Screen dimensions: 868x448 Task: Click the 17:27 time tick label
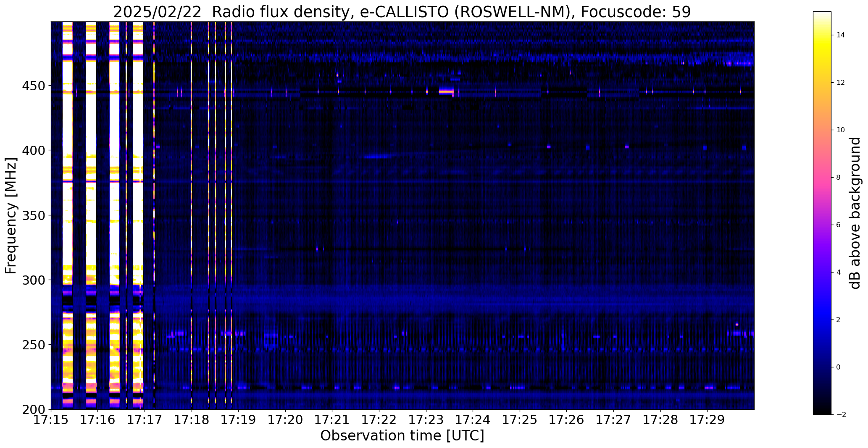click(x=613, y=420)
